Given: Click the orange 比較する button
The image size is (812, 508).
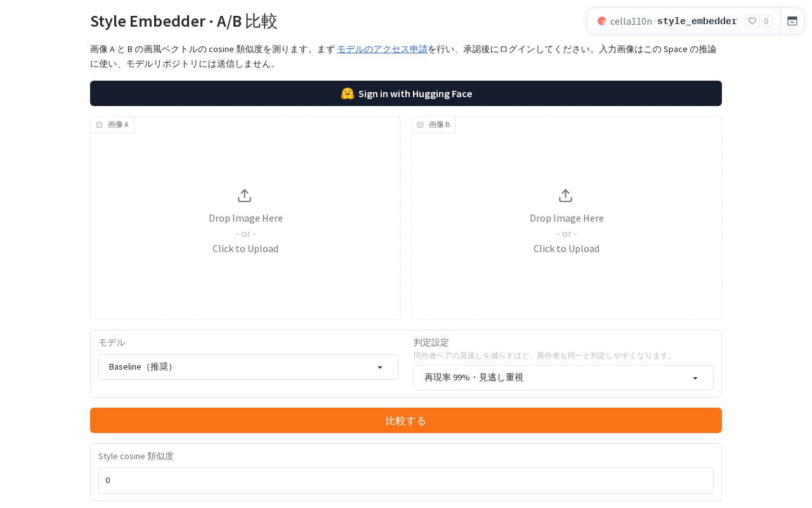Looking at the screenshot, I should (406, 420).
